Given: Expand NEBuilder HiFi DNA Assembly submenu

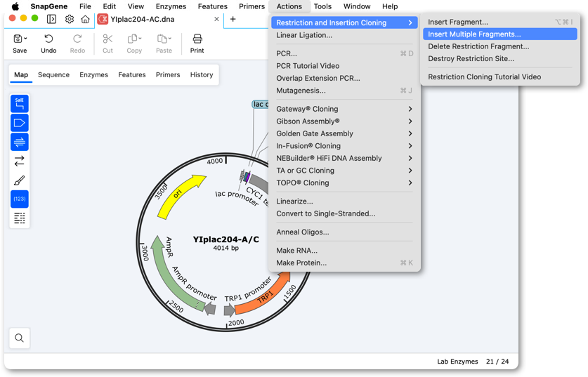Looking at the screenshot, I should pyautogui.click(x=344, y=159).
